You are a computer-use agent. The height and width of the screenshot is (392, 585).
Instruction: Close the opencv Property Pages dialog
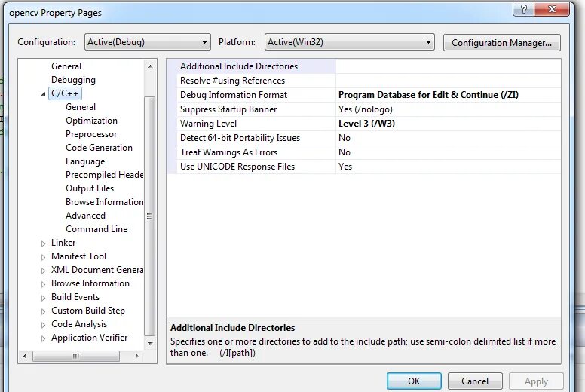(552, 9)
